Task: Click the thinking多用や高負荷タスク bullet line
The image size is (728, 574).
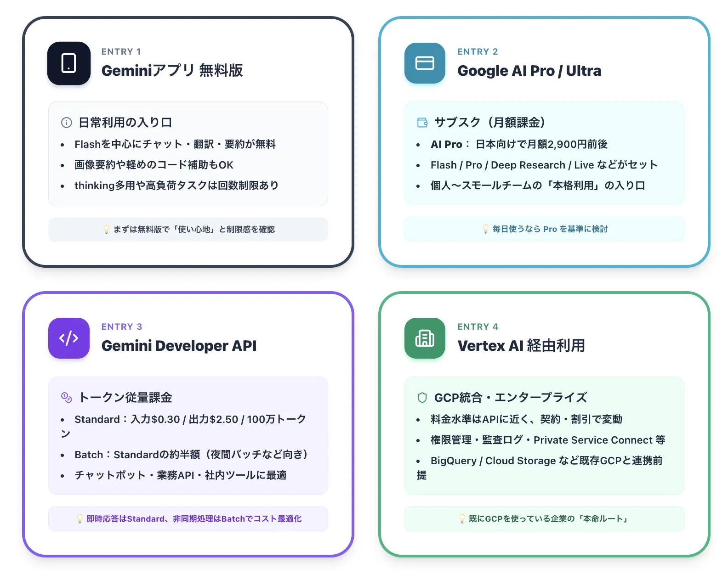Action: [x=176, y=186]
